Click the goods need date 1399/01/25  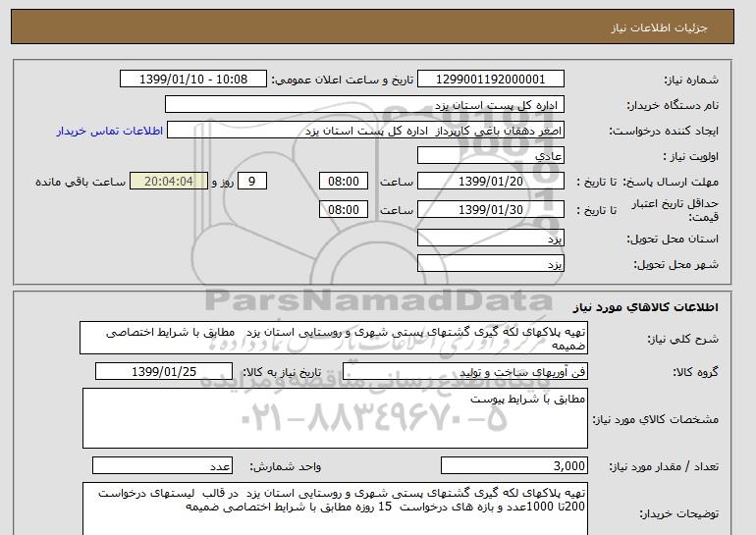coord(164,372)
